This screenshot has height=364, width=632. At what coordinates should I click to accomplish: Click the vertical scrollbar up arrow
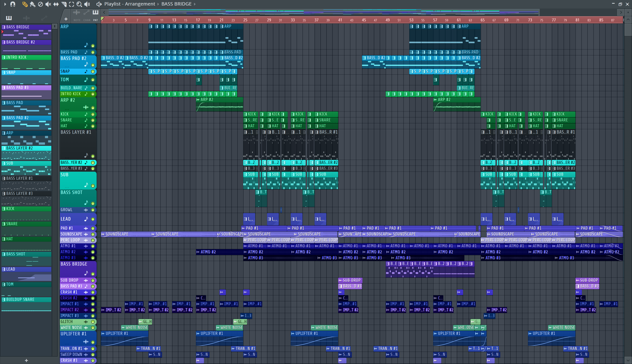pyautogui.click(x=628, y=20)
